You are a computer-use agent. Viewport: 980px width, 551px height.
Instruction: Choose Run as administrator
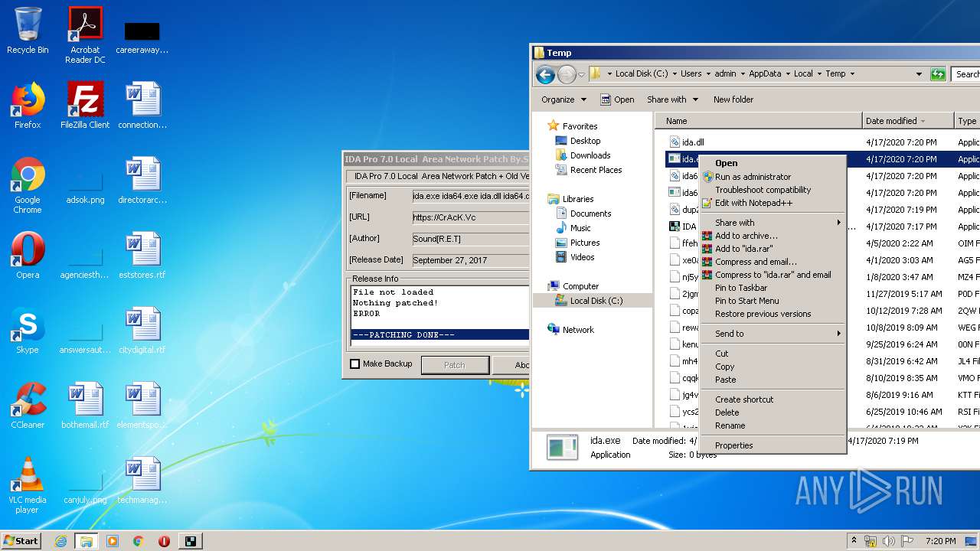pyautogui.click(x=773, y=177)
